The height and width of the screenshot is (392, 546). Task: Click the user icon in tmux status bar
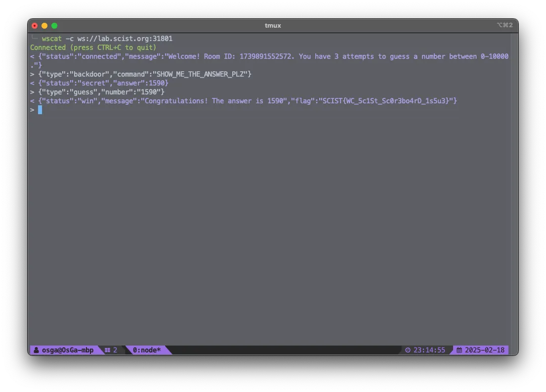pyautogui.click(x=37, y=350)
